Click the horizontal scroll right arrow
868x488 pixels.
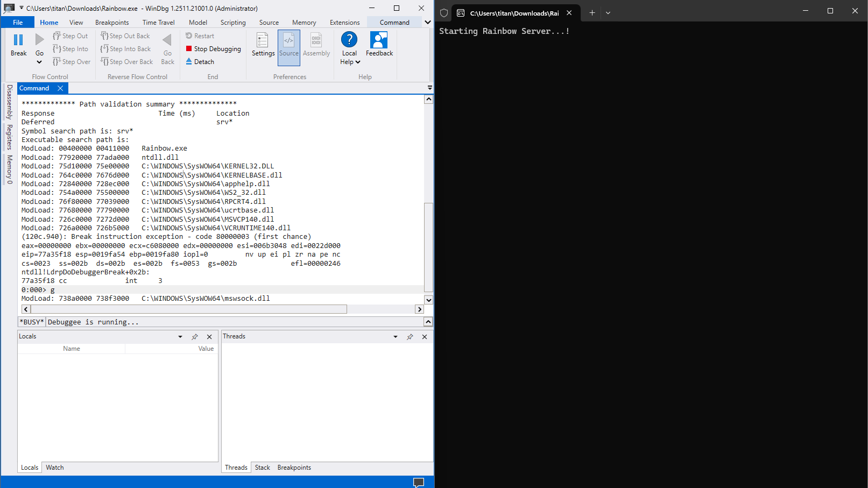[420, 309]
